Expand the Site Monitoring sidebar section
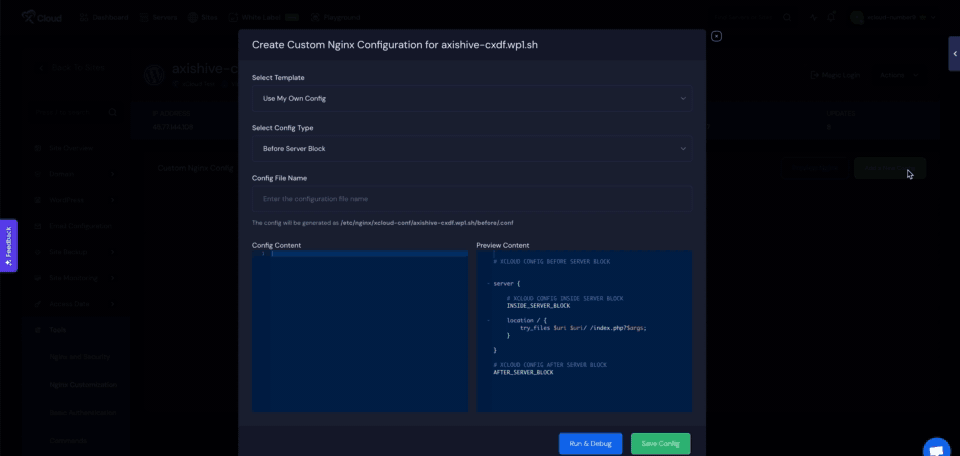The image size is (960, 456). [74, 278]
